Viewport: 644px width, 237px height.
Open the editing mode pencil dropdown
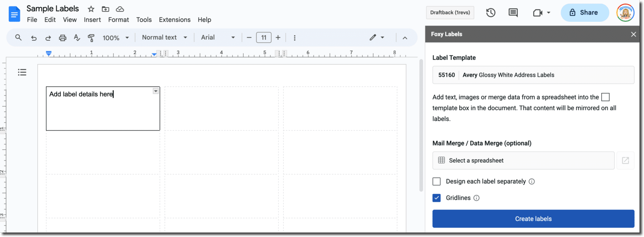point(377,37)
